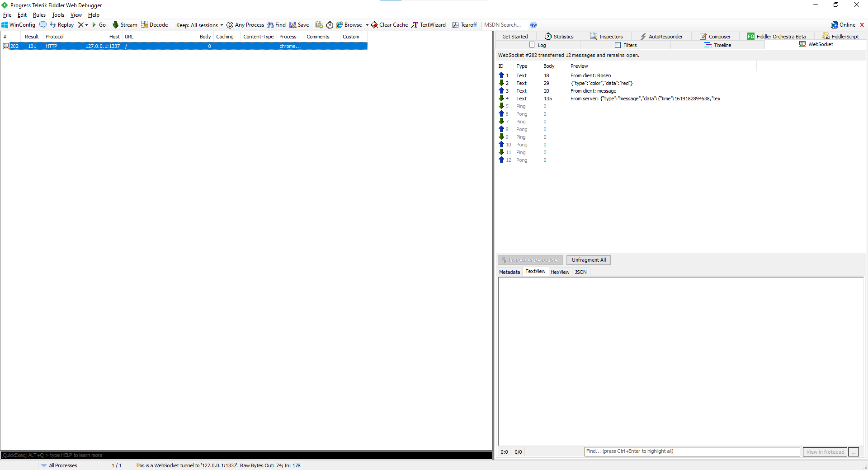
Task: Click the timer clock toolbar icon
Action: click(x=330, y=25)
